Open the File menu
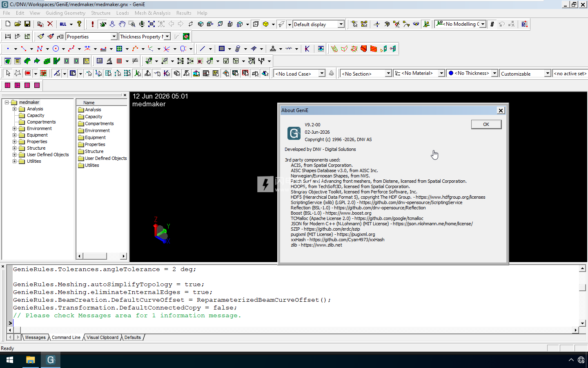Screen dimensions: 588x368 (7, 13)
